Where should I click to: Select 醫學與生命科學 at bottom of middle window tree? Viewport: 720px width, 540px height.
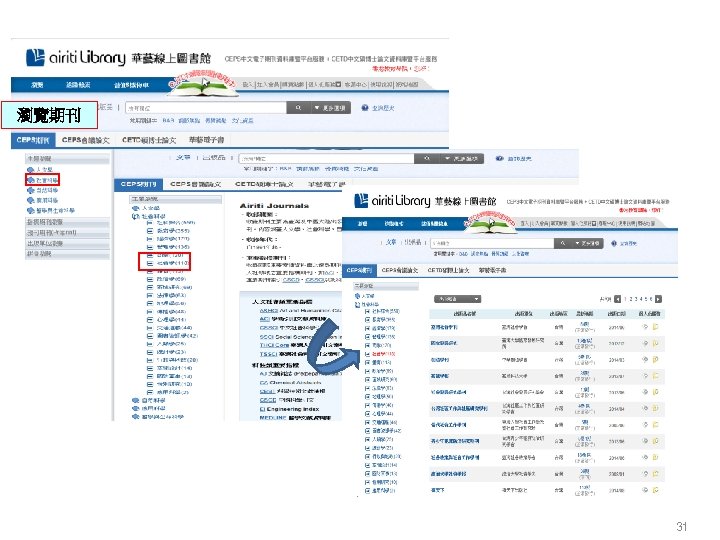[162, 416]
